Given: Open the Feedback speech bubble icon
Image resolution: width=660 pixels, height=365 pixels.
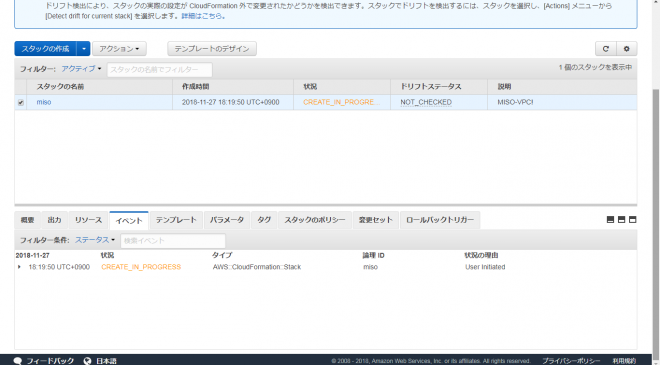Looking at the screenshot, I should 18,361.
